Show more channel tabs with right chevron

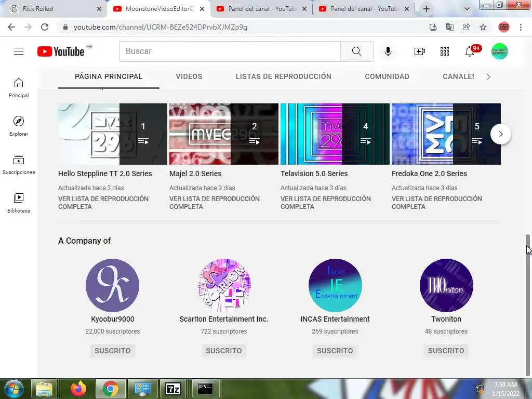[x=488, y=77]
